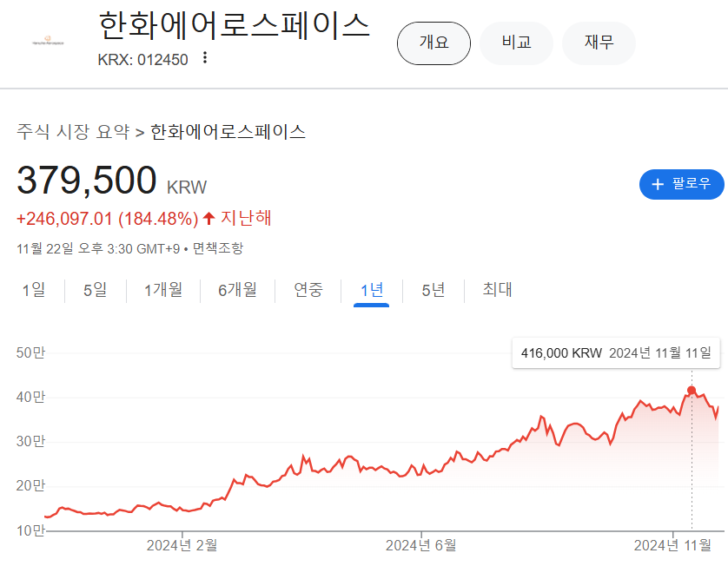Switch chart to 1개월 range
The image size is (728, 566).
pyautogui.click(x=163, y=290)
